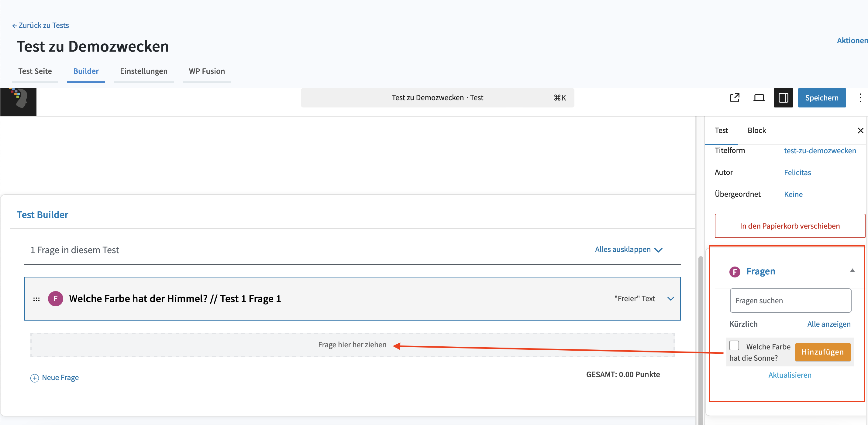Click the Kürzlich label
The image size is (868, 425).
(743, 324)
